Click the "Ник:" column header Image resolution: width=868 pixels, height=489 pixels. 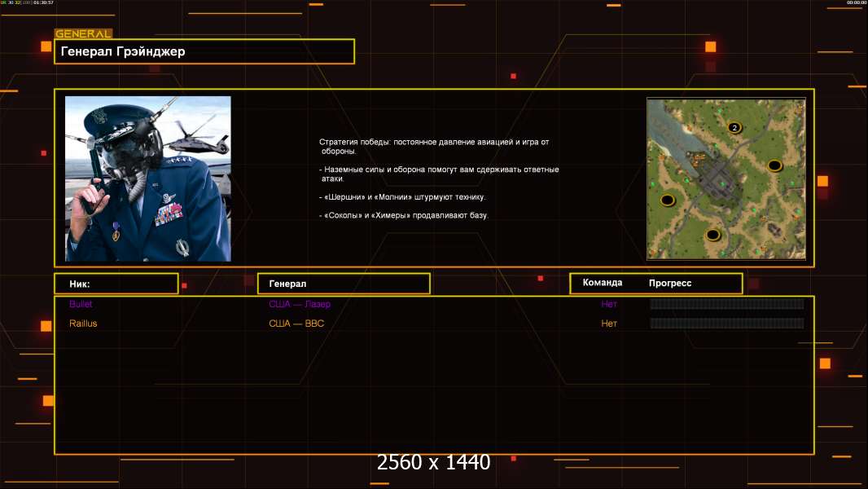(x=116, y=284)
